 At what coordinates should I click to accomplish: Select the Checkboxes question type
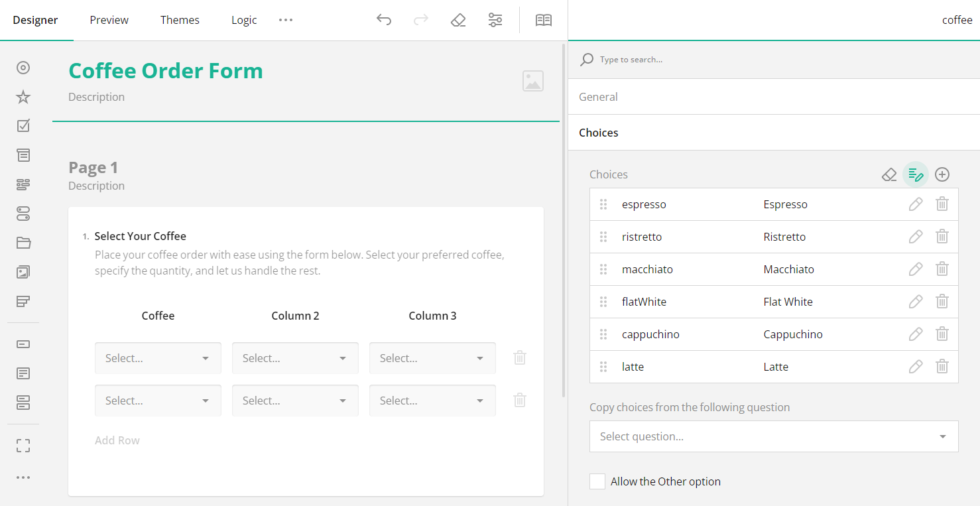click(x=23, y=125)
